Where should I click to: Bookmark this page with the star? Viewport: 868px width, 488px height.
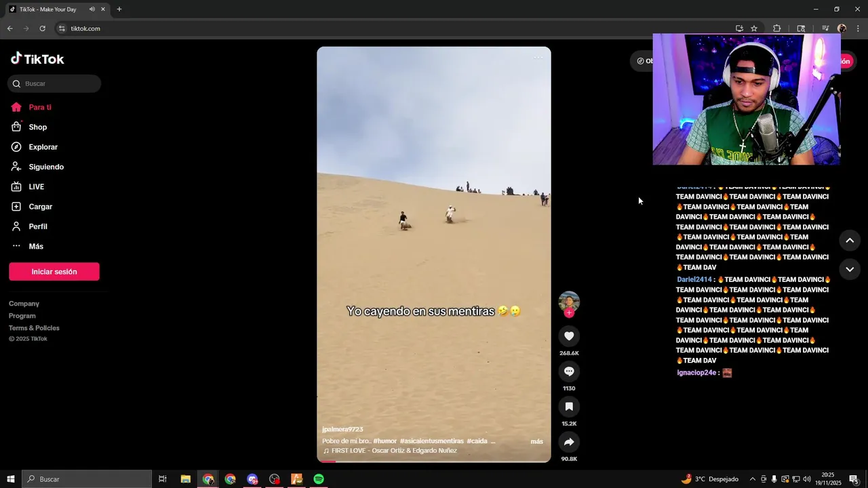(754, 28)
